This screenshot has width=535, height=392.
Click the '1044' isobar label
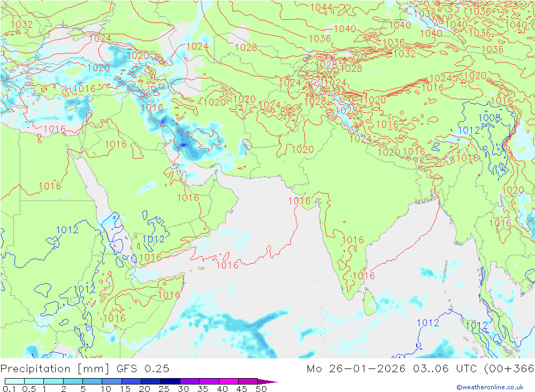point(322,7)
